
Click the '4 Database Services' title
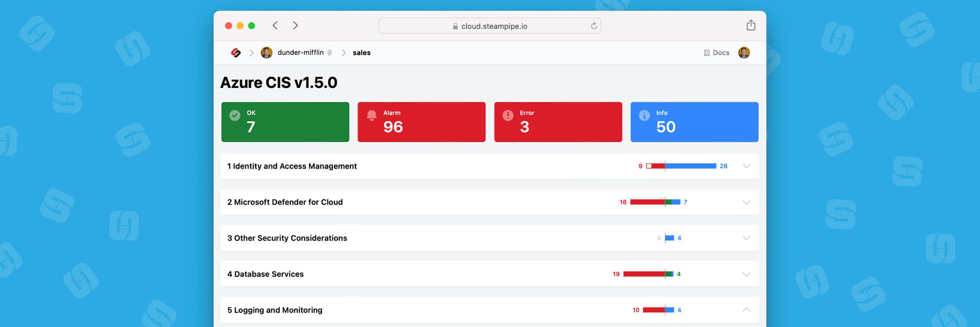(265, 274)
